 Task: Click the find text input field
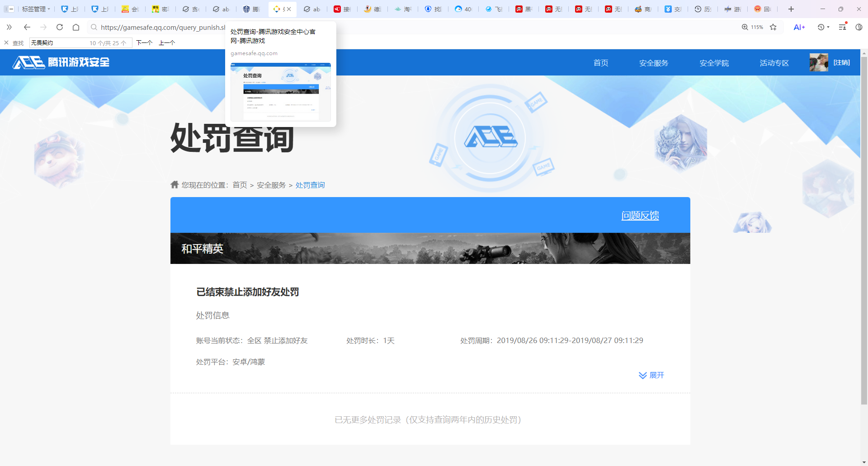tap(59, 43)
